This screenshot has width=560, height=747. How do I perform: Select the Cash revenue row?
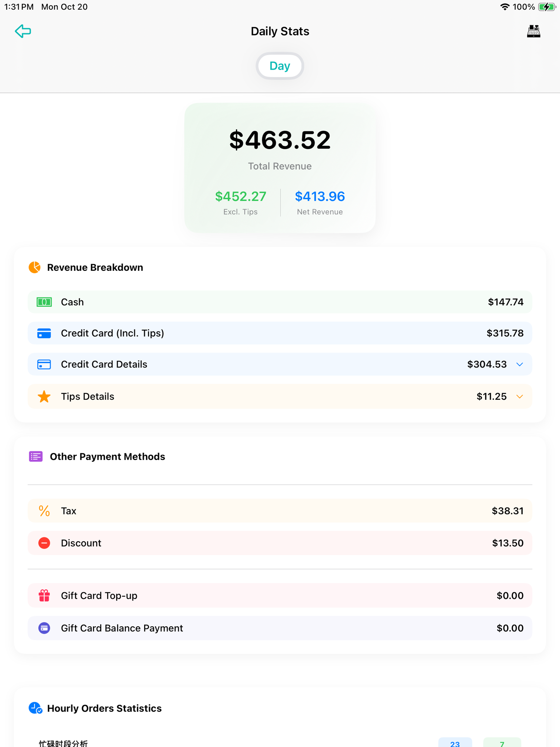(x=280, y=302)
